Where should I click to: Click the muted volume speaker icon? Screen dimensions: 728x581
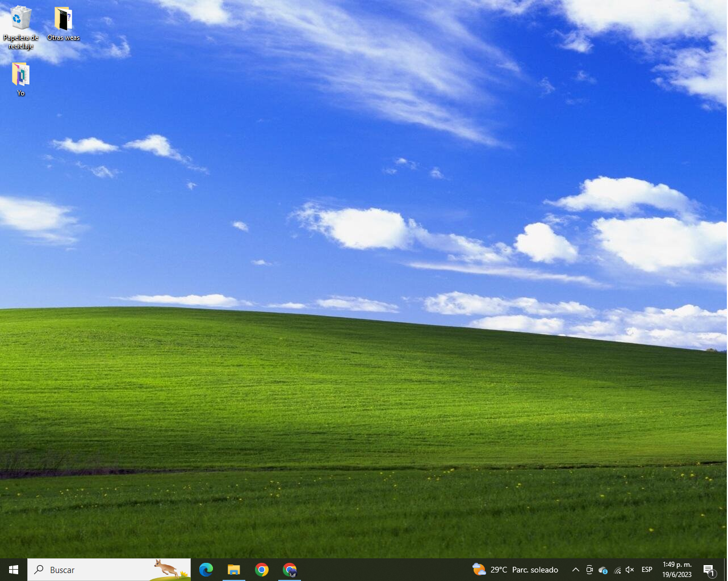click(630, 570)
